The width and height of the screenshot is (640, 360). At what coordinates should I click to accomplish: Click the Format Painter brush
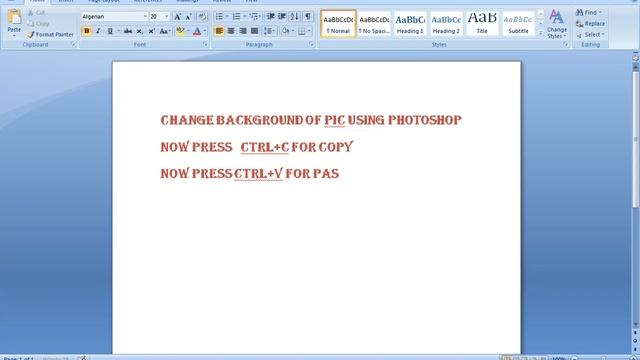tap(31, 35)
